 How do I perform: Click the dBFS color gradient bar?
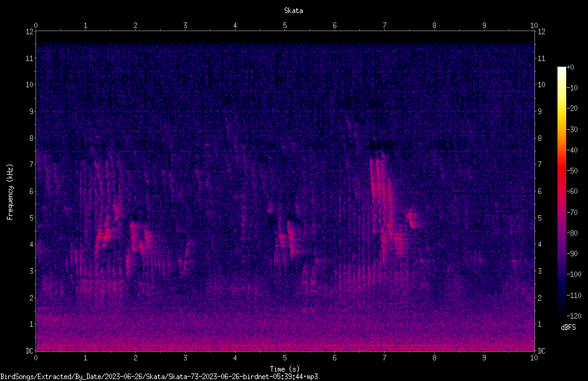[561, 191]
